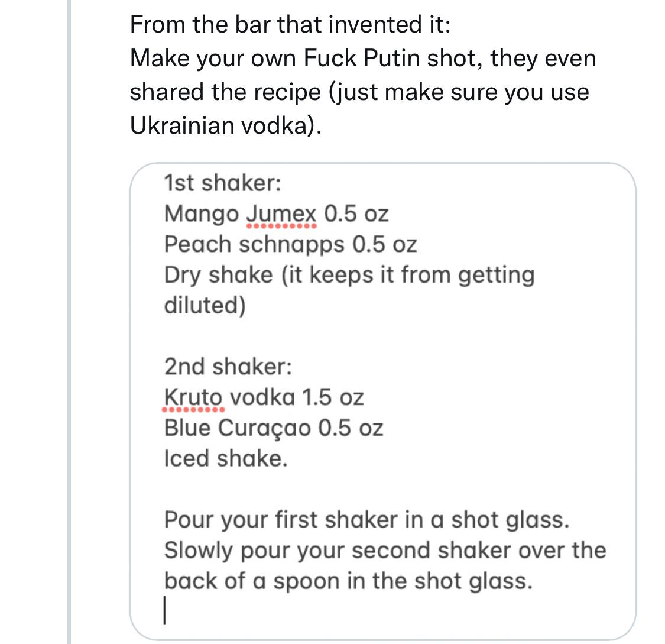Place cursor at text caret below recipe

click(164, 610)
